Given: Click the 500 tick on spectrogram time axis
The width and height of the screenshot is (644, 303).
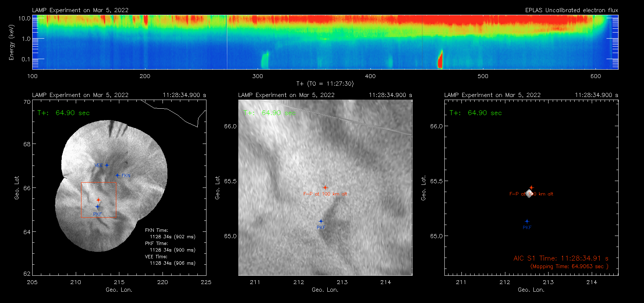Looking at the screenshot, I should pos(483,76).
